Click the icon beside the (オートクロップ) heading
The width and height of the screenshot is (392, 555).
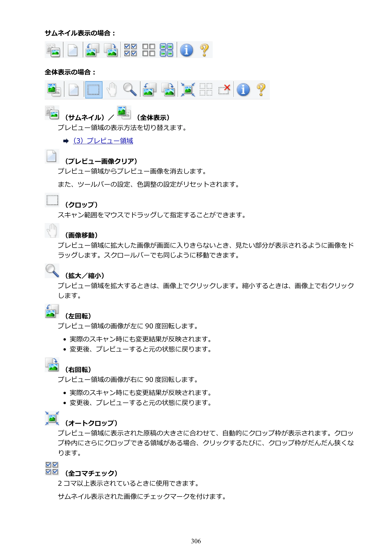pyautogui.click(x=52, y=418)
